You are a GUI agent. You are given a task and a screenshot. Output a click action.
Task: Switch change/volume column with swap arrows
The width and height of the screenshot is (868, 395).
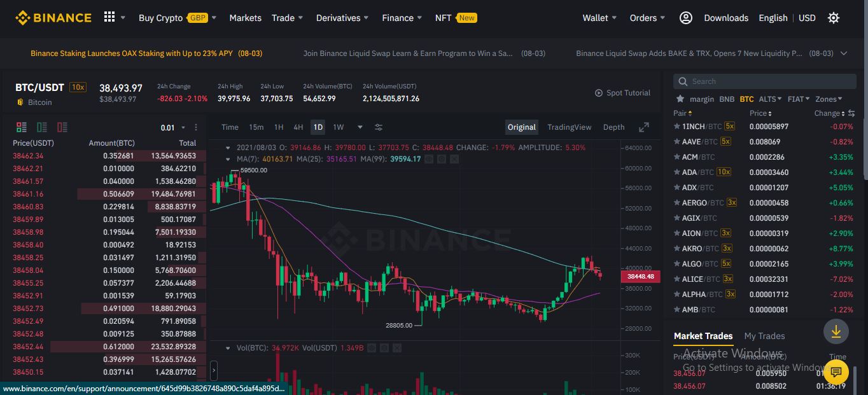[x=851, y=113]
